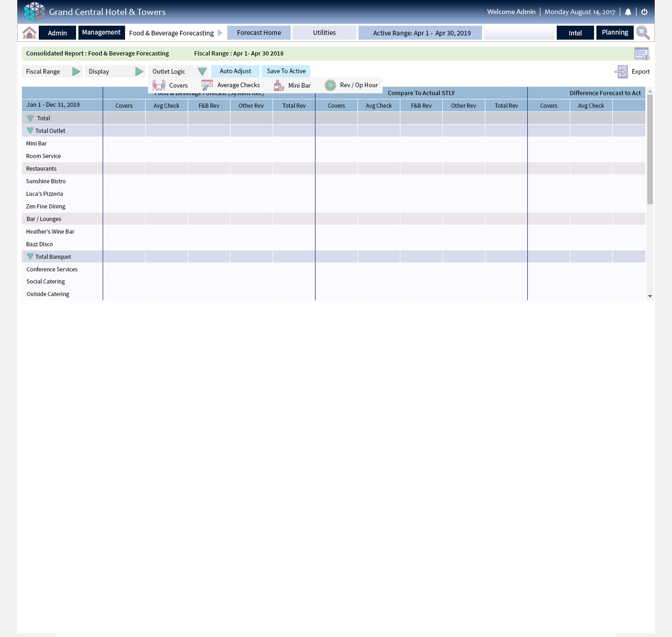Click the power logout icon

tap(644, 12)
